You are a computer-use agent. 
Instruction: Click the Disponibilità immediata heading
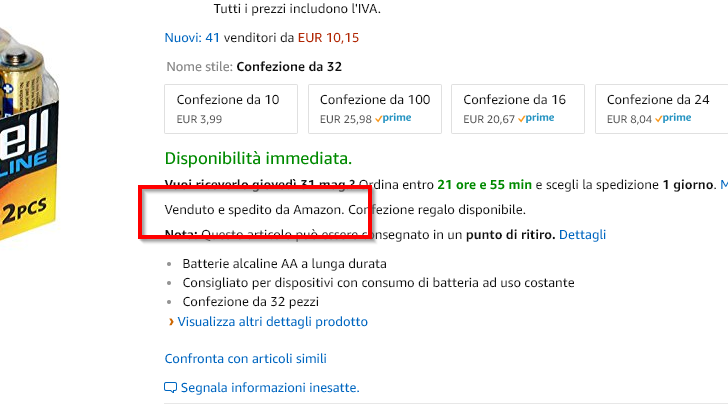coord(258,159)
